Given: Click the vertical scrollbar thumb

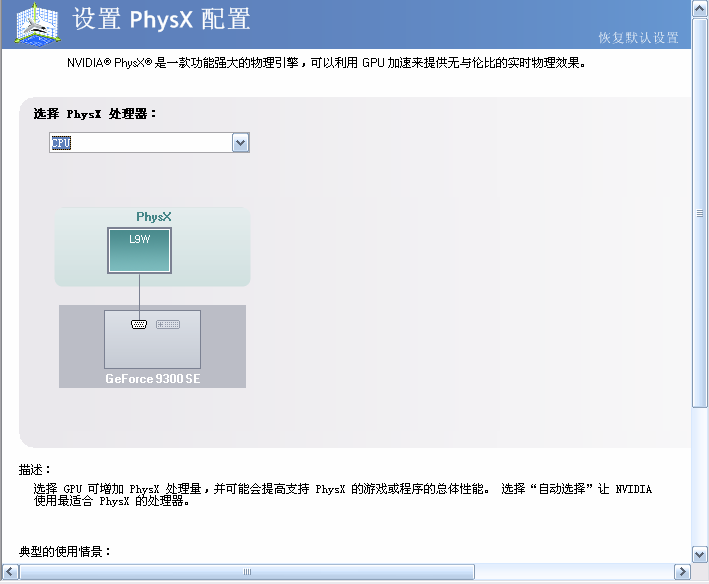Looking at the screenshot, I should click(700, 213).
